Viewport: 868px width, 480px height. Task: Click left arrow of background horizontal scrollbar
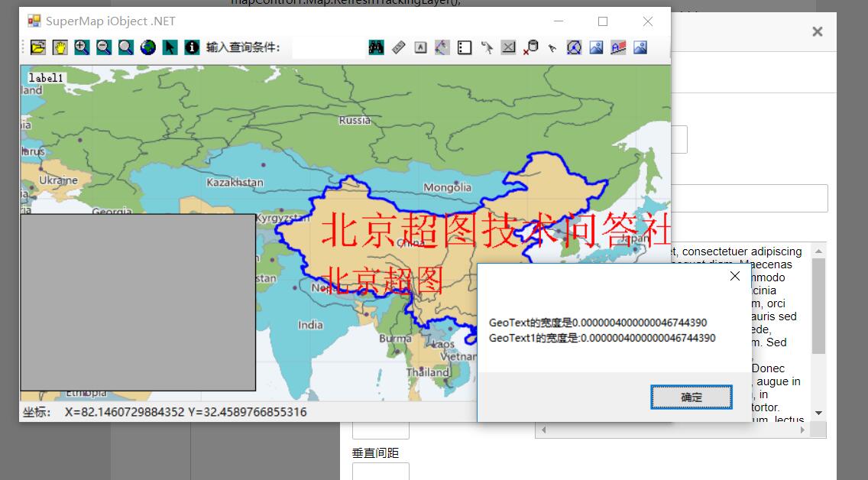point(543,430)
